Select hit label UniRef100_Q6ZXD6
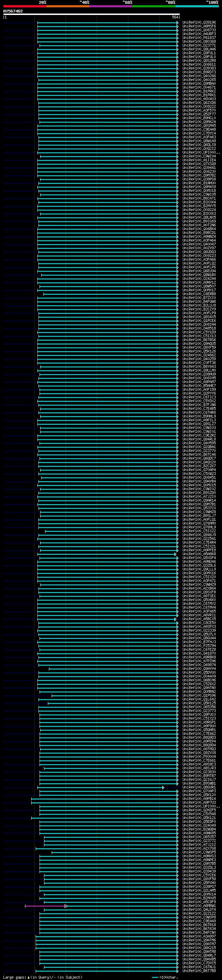Screen dimensions: 222x980 point(199,103)
